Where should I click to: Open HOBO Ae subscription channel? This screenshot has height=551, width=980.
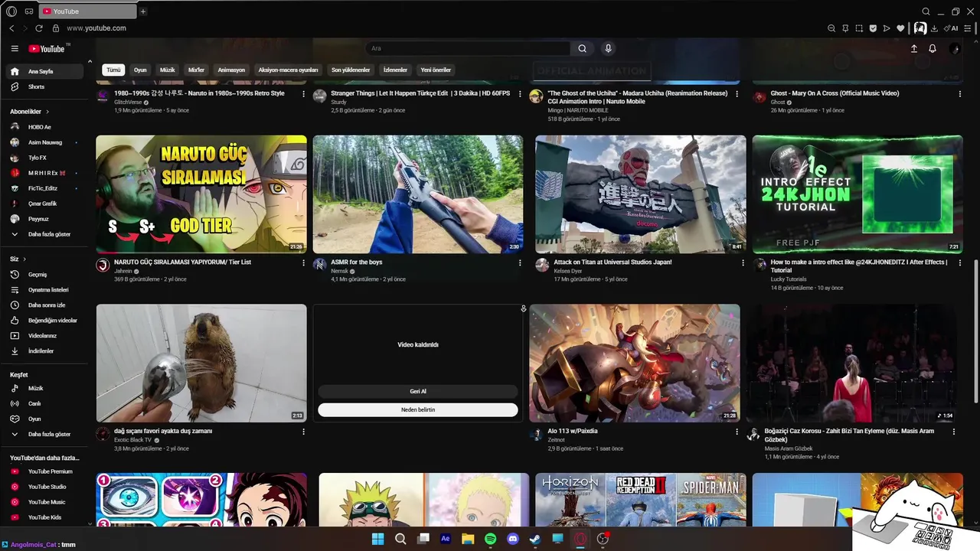point(46,127)
